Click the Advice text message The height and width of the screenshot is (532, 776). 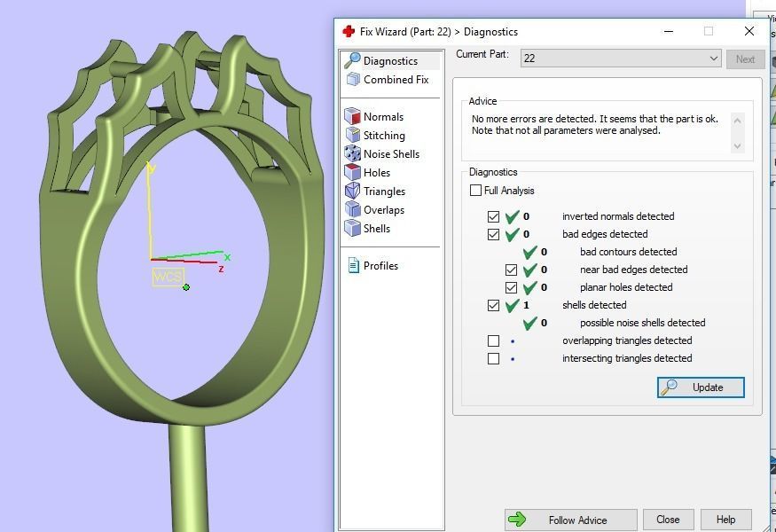[594, 125]
